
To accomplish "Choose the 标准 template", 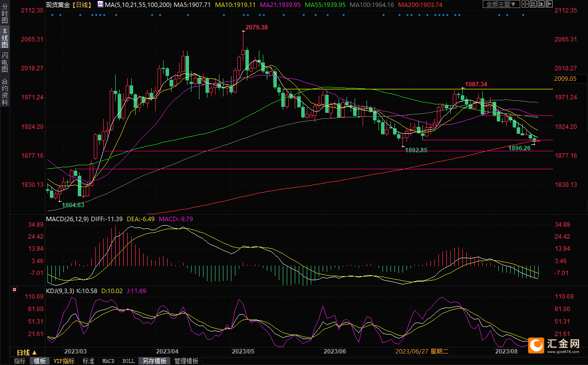I will pos(88,361).
